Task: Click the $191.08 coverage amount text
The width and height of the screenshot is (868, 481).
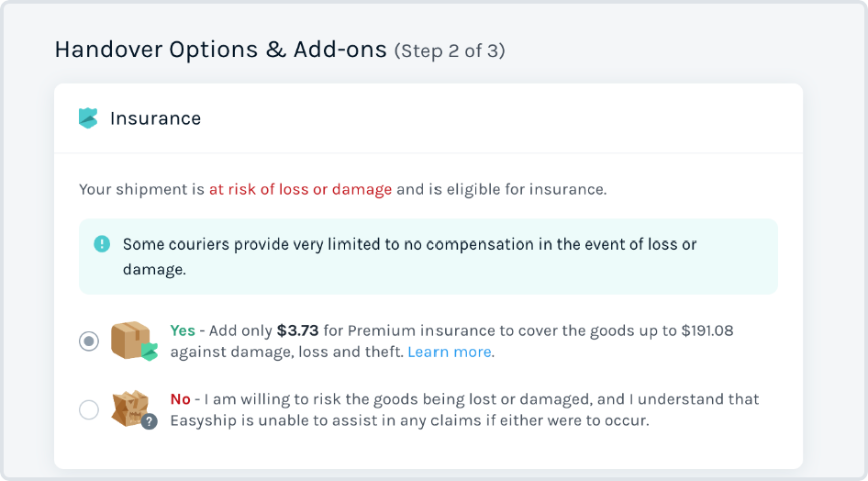Action: tap(707, 330)
